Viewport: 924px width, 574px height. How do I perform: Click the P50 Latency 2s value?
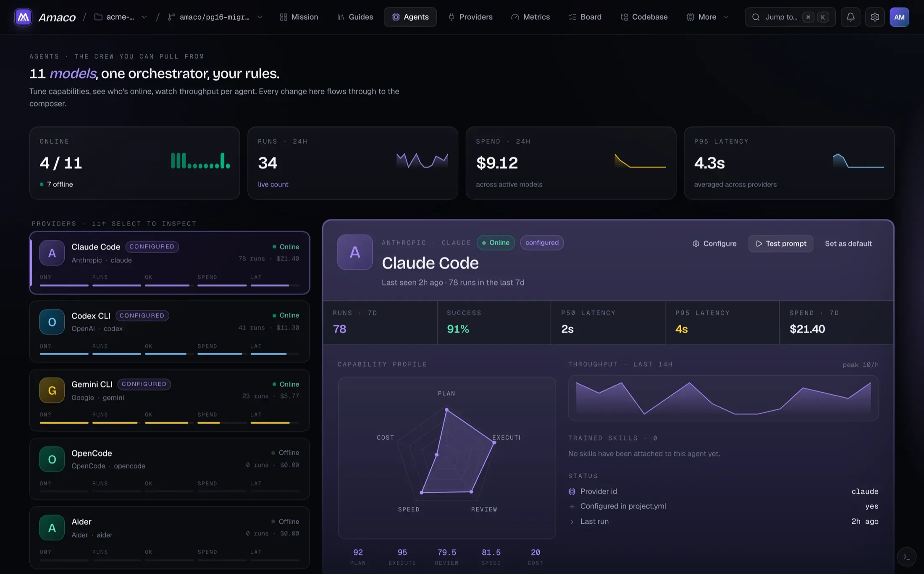click(x=567, y=329)
